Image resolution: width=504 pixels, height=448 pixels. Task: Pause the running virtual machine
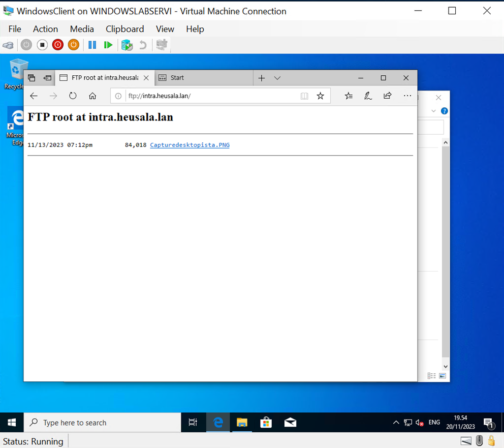(x=92, y=45)
